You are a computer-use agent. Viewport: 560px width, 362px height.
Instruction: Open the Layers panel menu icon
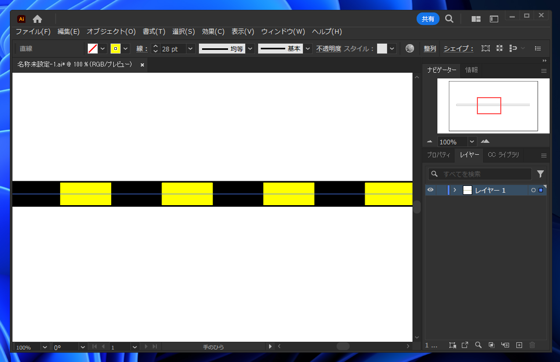(544, 156)
